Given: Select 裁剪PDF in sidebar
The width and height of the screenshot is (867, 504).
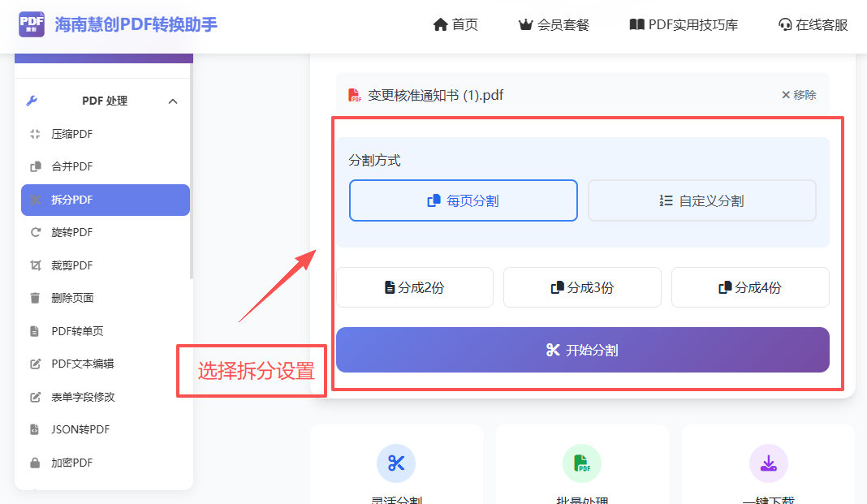Looking at the screenshot, I should click(x=105, y=265).
